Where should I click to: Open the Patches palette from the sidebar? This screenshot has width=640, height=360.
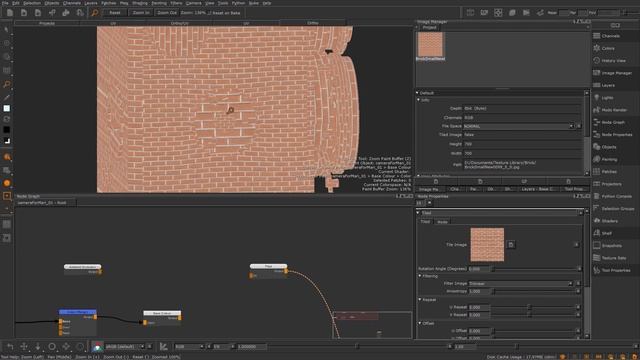tap(609, 171)
